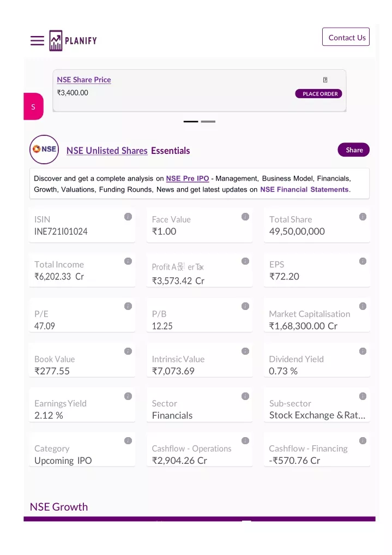Show info for Sub-sector card
Image resolution: width=392 pixels, height=555 pixels.
click(363, 396)
